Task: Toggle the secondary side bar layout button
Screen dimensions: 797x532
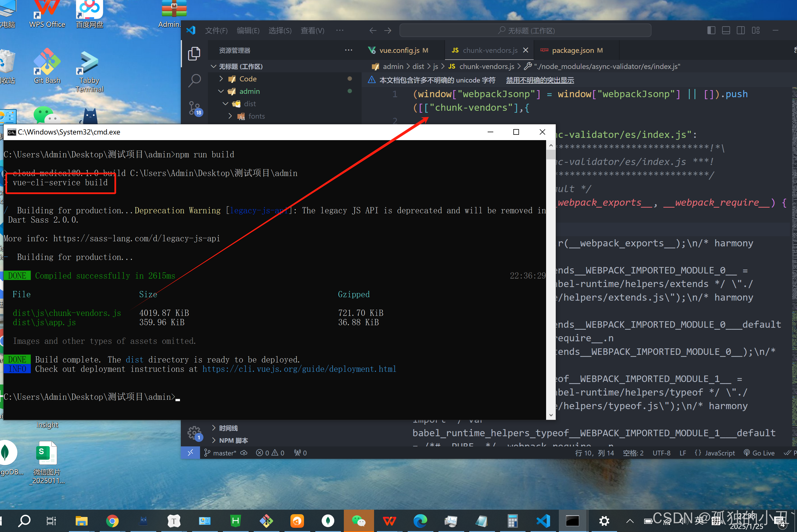Action: tap(741, 31)
